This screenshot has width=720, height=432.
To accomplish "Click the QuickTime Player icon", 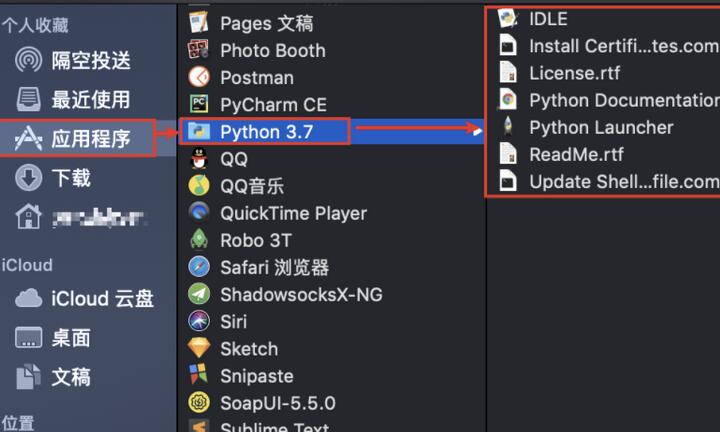I will (x=199, y=213).
